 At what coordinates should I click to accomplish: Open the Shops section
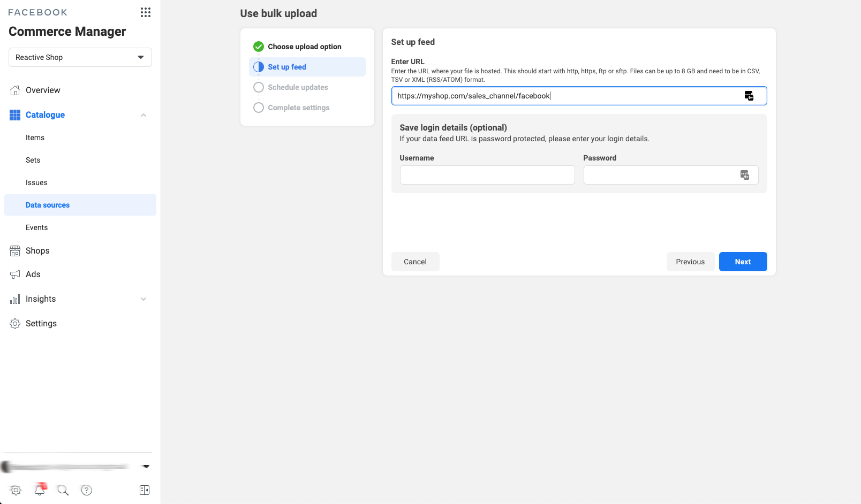[x=37, y=251]
